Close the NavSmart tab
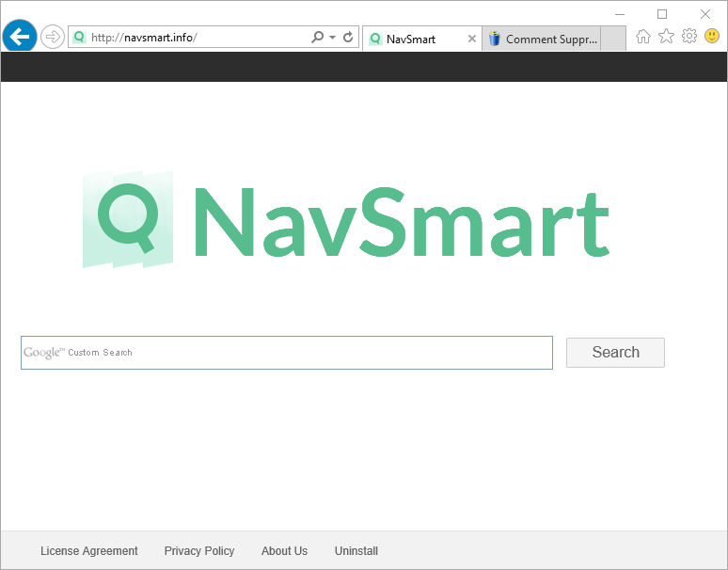Image resolution: width=728 pixels, height=570 pixels. 472,39
